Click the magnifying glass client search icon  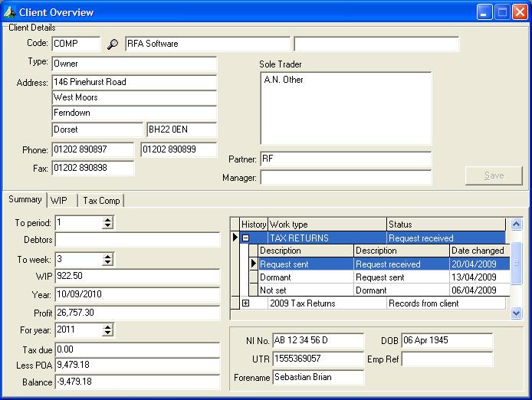[113, 44]
